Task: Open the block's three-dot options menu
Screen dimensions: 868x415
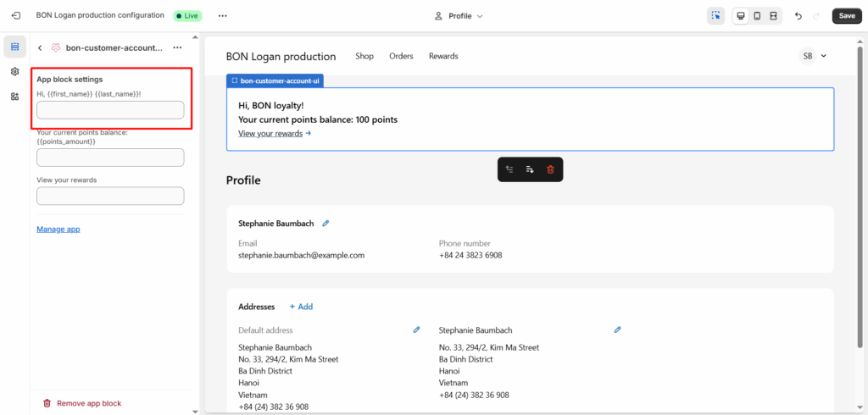Action: click(x=177, y=48)
